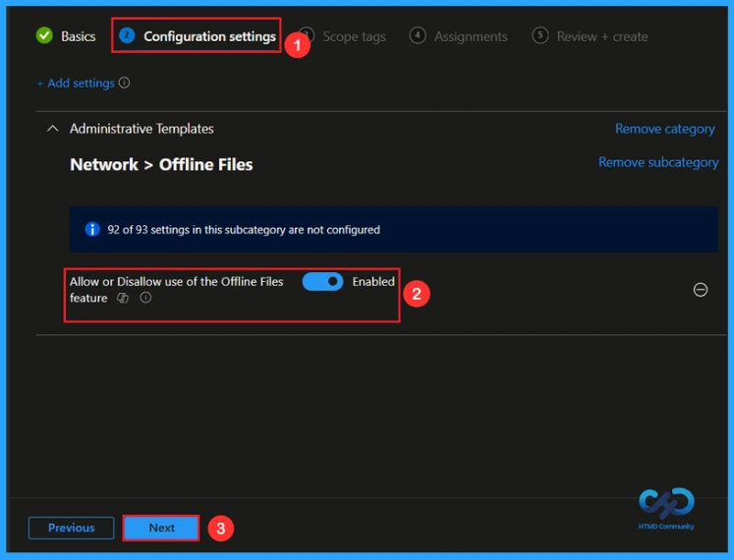Click the Administrative Templates label
The width and height of the screenshot is (734, 560).
(141, 129)
